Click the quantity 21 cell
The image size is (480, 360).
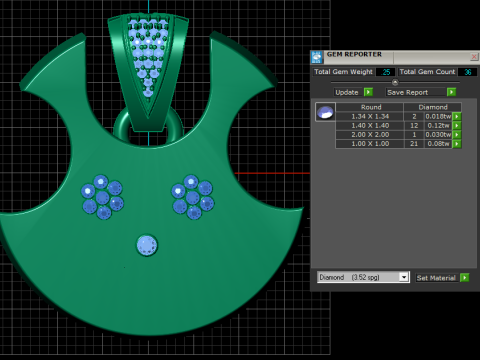[x=414, y=144]
